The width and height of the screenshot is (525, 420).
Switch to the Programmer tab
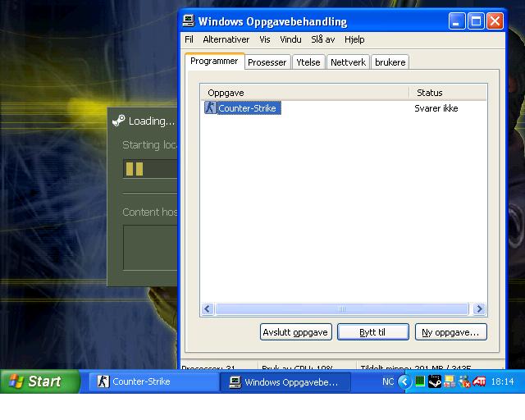(x=214, y=61)
